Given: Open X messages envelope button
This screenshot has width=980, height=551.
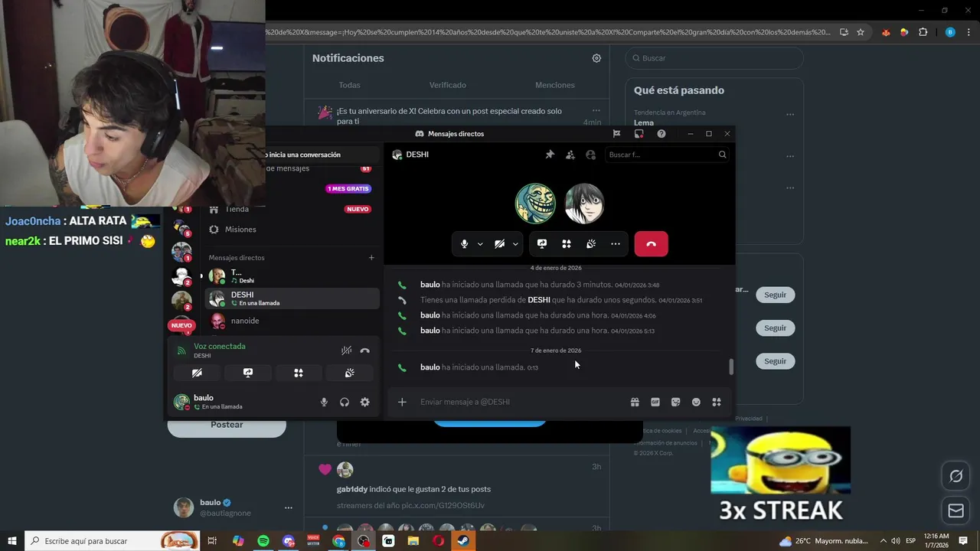Looking at the screenshot, I should (955, 510).
